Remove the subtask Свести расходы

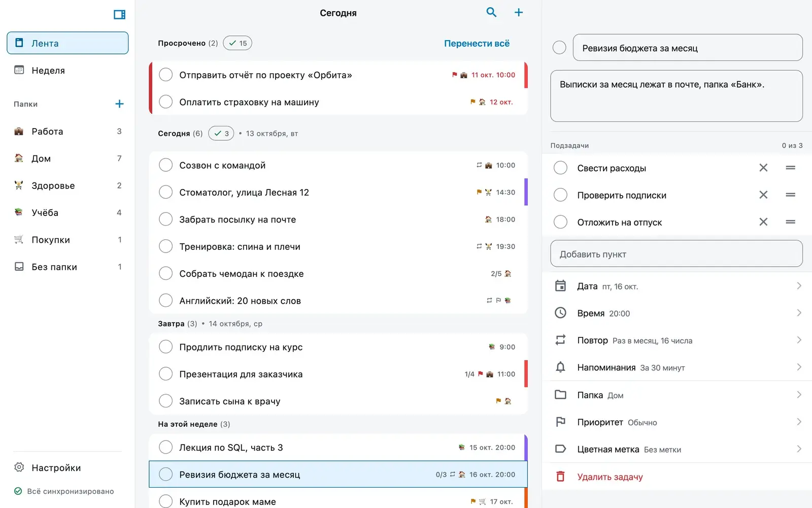(763, 168)
